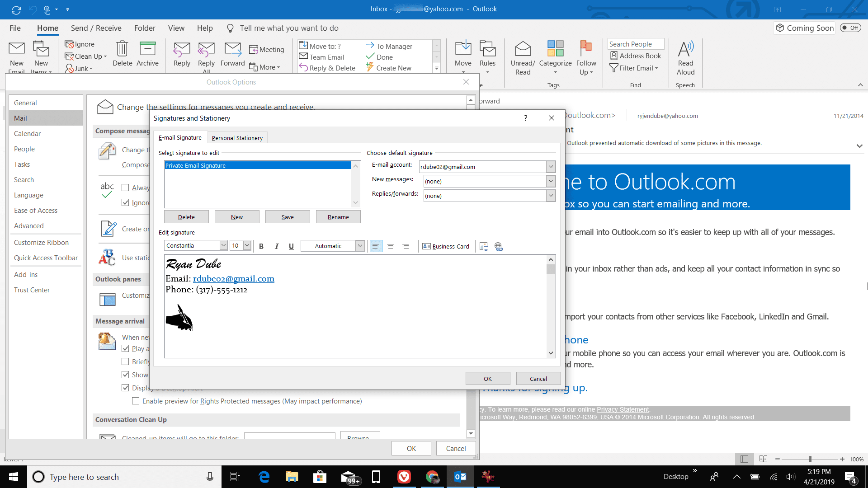This screenshot has height=488, width=868.
Task: Click the Bold formatting icon
Action: click(x=262, y=246)
